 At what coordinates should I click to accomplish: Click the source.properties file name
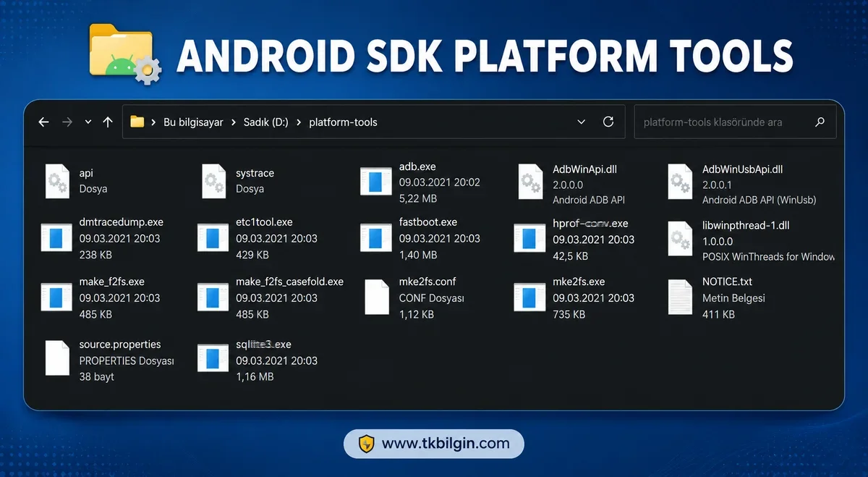[x=120, y=345]
